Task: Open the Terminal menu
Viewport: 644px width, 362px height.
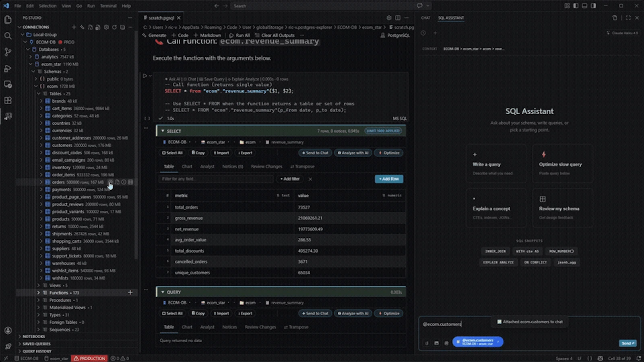Action: [108, 6]
